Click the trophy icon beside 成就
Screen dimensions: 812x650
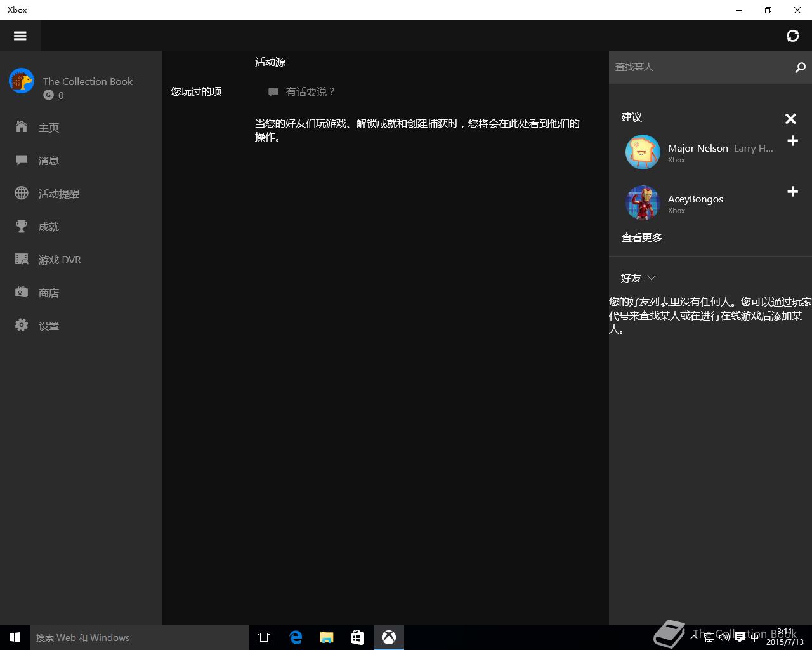pos(22,226)
